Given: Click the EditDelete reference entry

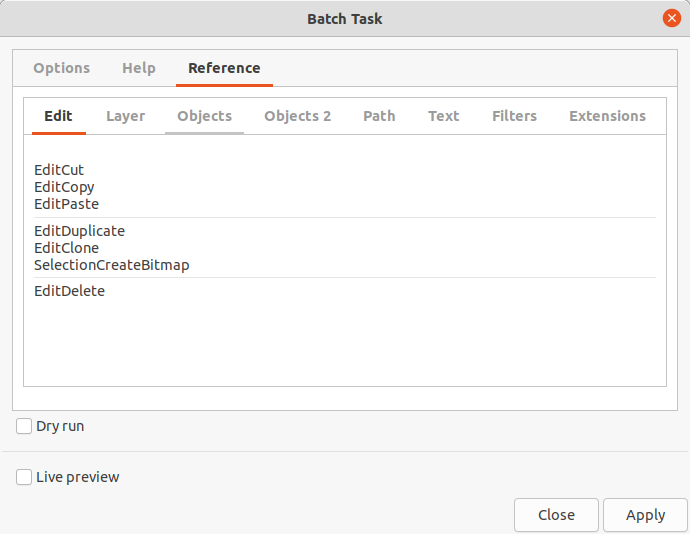Looking at the screenshot, I should pyautogui.click(x=70, y=291).
